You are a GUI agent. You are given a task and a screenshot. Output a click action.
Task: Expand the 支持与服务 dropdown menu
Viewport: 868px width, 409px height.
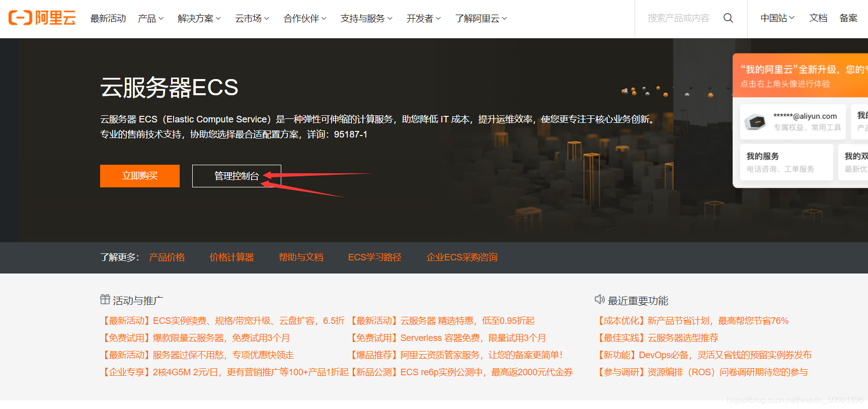point(366,19)
